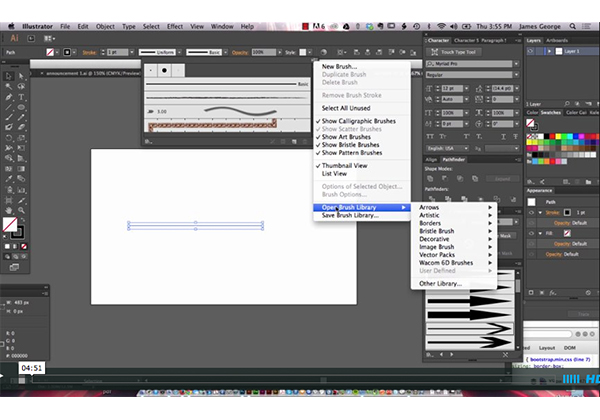Open the Basic brush definition dropdown
The image size is (600, 420).
click(225, 52)
